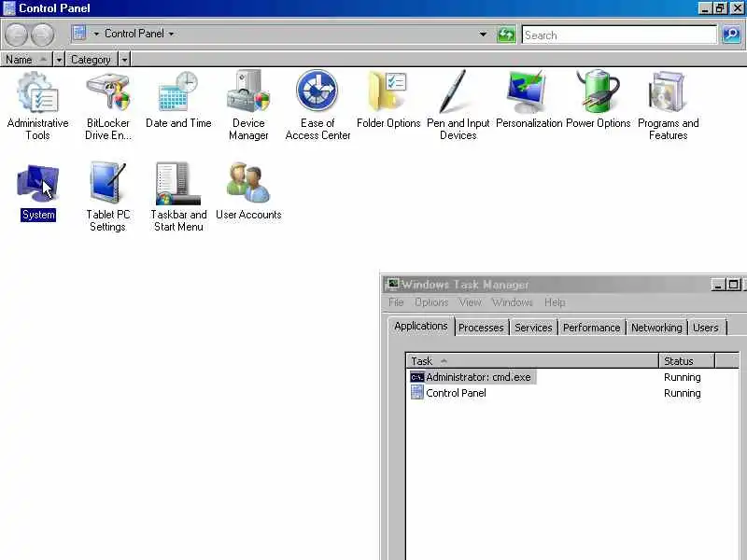Image resolution: width=747 pixels, height=560 pixels.
Task: Restore down the Control Panel window
Action: pyautogui.click(x=720, y=8)
